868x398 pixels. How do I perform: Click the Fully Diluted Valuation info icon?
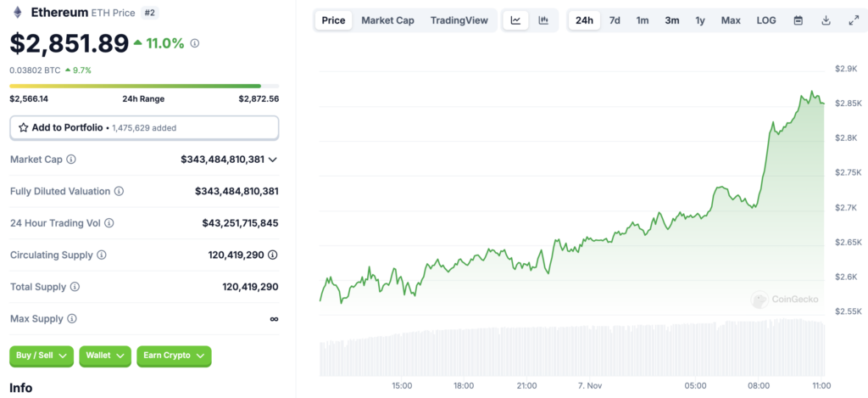tap(119, 191)
